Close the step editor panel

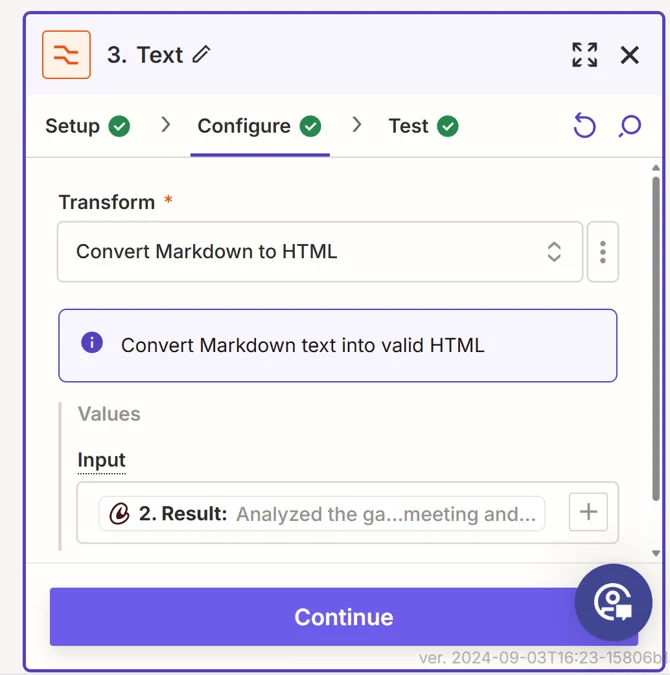coord(629,55)
